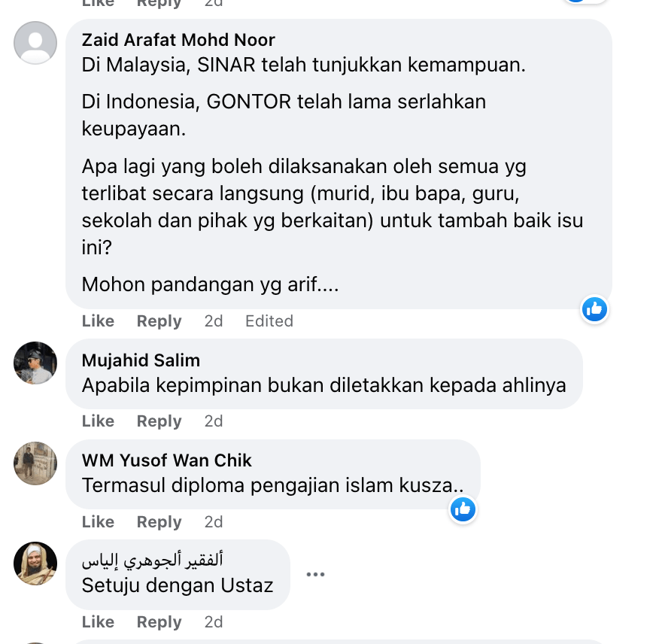The image size is (659, 644).
Task: Like the 'Setuju dengan Ustaz' comment
Action: click(x=98, y=621)
